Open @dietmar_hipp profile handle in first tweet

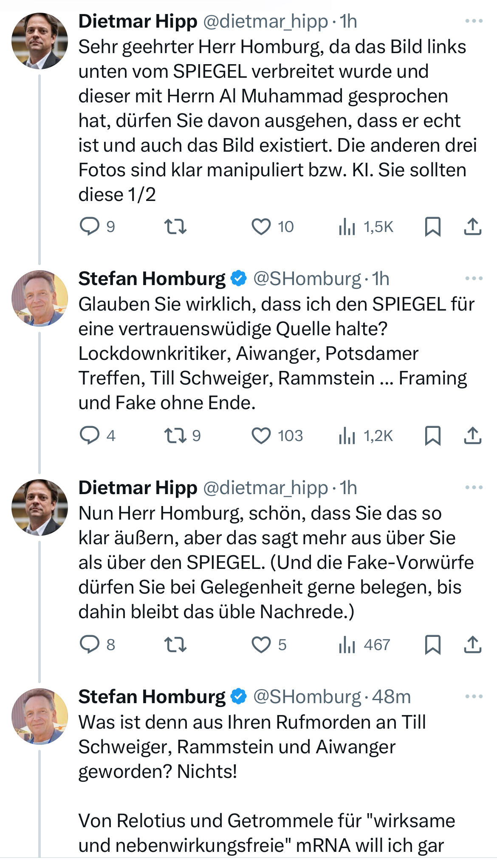pos(265,21)
